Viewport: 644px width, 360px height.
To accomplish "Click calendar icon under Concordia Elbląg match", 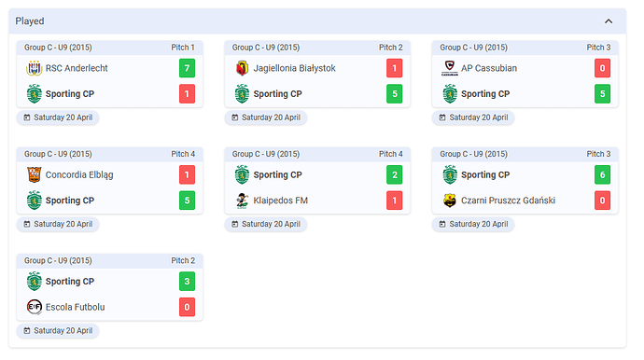I will 27,224.
